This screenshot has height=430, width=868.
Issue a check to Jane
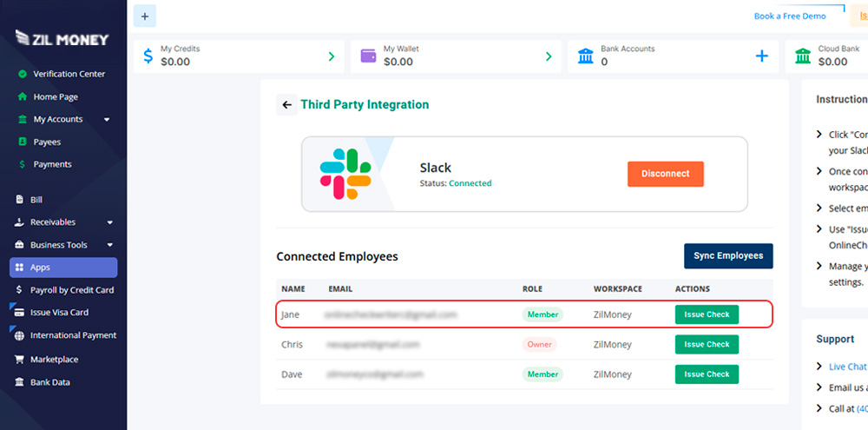pos(707,314)
